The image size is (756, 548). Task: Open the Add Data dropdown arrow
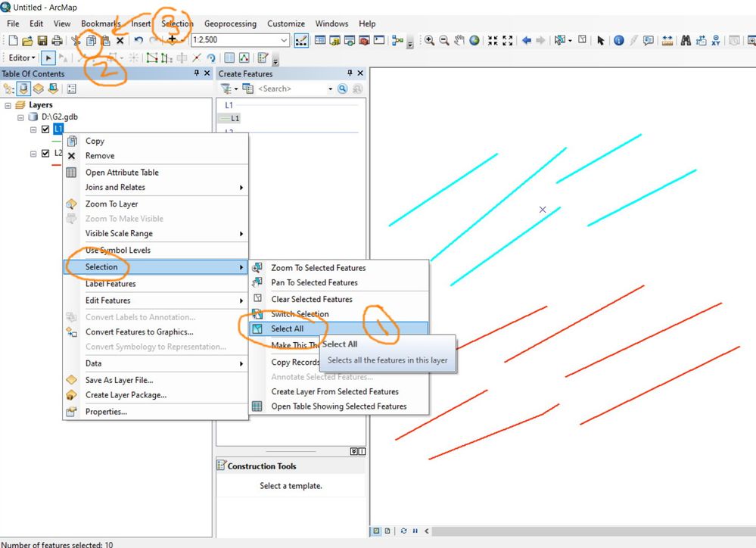coord(182,41)
